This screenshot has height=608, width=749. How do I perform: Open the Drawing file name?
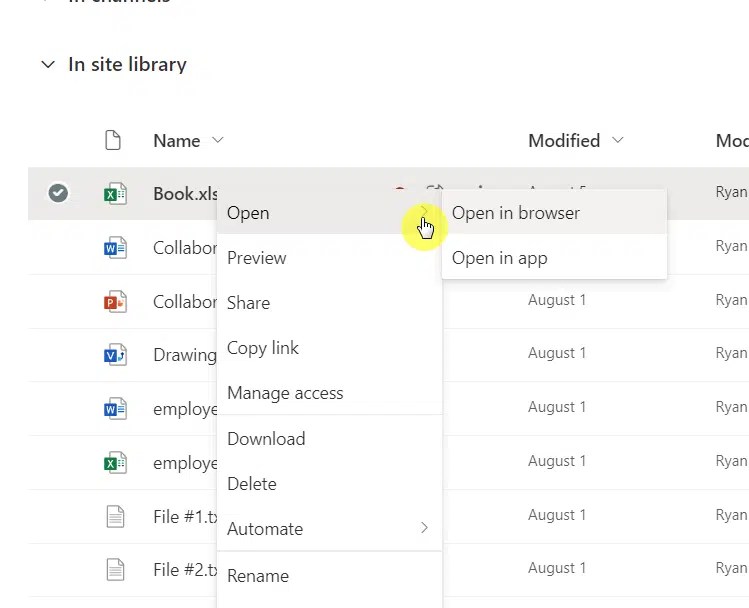coord(185,355)
